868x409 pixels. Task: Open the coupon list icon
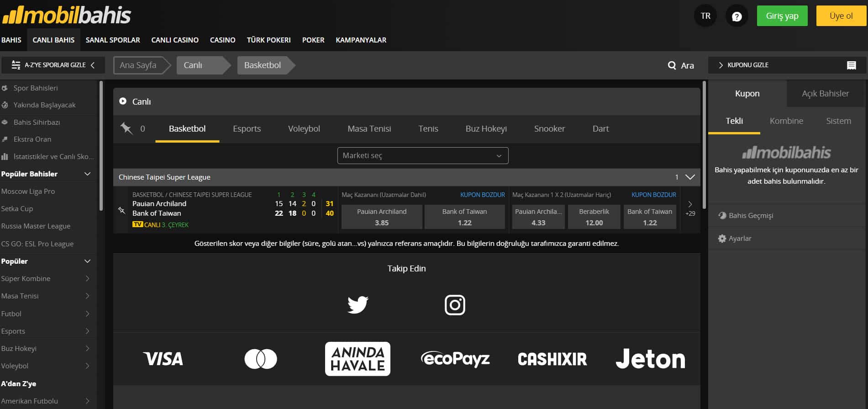[x=851, y=65]
